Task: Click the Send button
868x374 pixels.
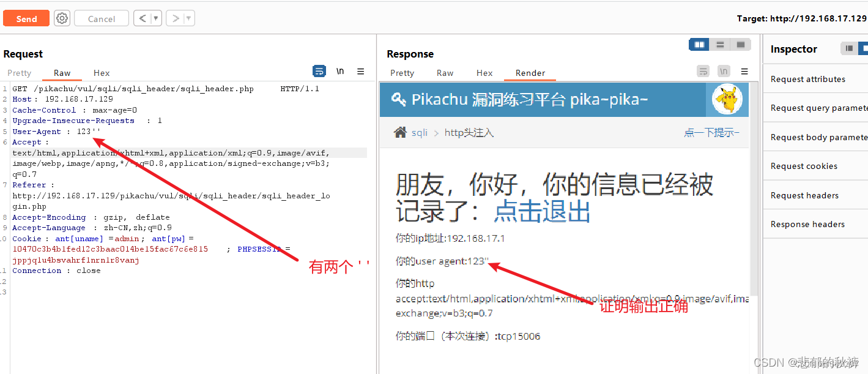Action: click(x=26, y=18)
